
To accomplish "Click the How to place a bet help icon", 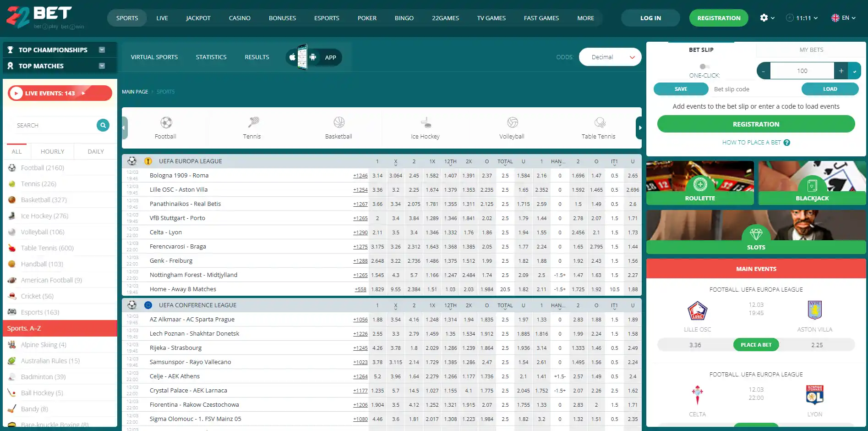I will (x=787, y=143).
